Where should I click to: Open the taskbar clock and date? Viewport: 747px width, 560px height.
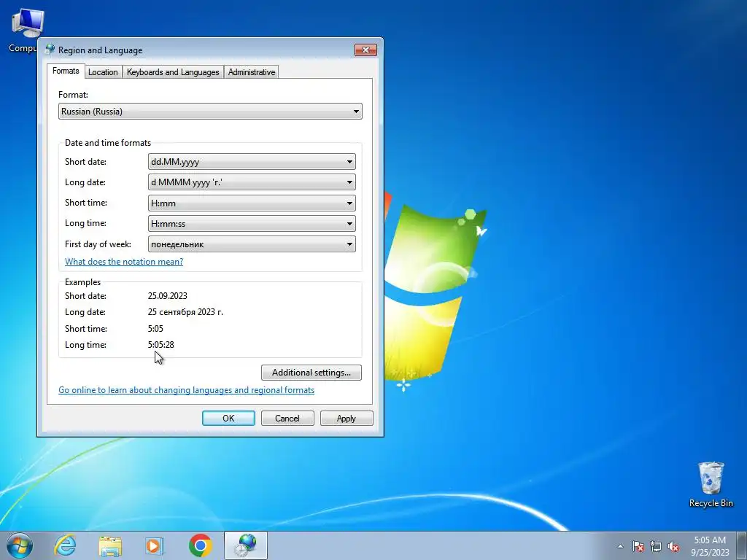click(x=710, y=546)
